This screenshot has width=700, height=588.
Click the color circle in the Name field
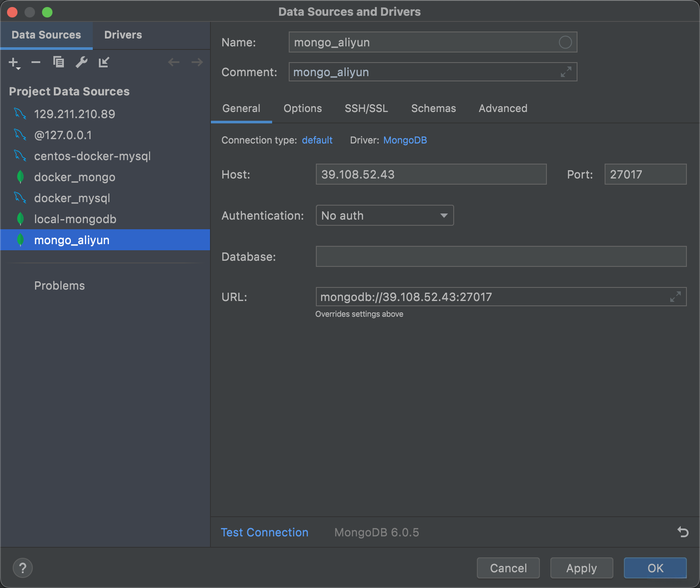point(565,42)
